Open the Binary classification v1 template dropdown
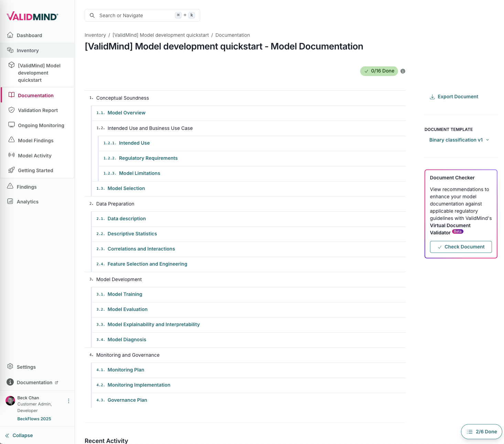This screenshot has width=504, height=444. (459, 140)
